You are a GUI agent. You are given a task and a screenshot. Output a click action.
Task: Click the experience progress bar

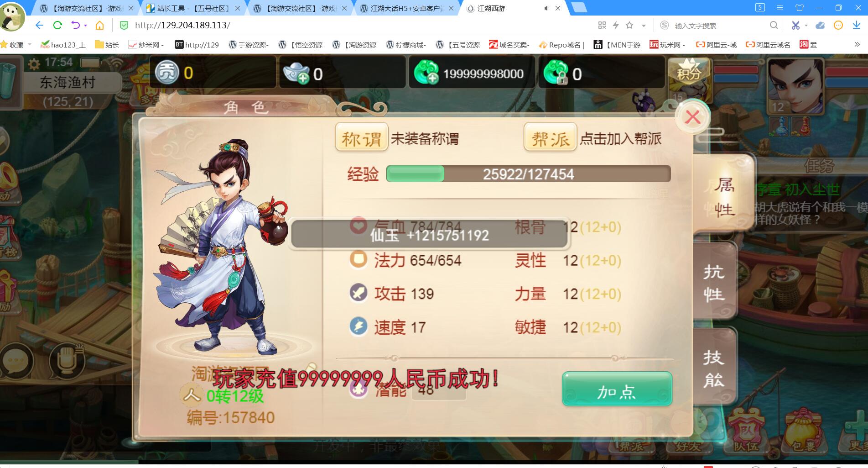point(528,174)
